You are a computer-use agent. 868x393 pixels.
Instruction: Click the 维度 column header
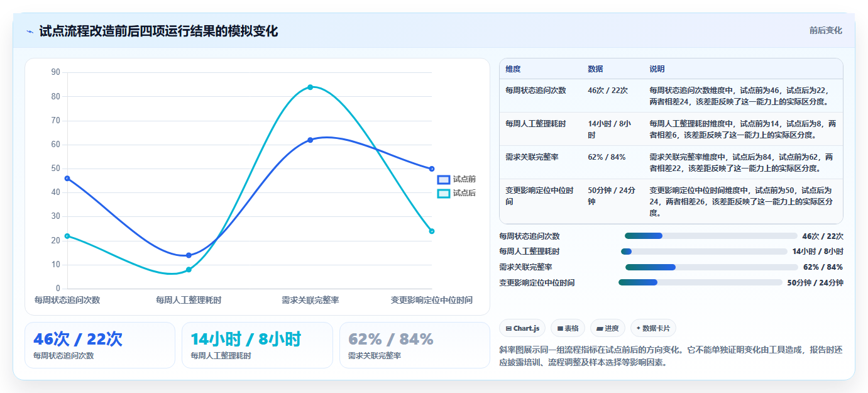pyautogui.click(x=513, y=69)
